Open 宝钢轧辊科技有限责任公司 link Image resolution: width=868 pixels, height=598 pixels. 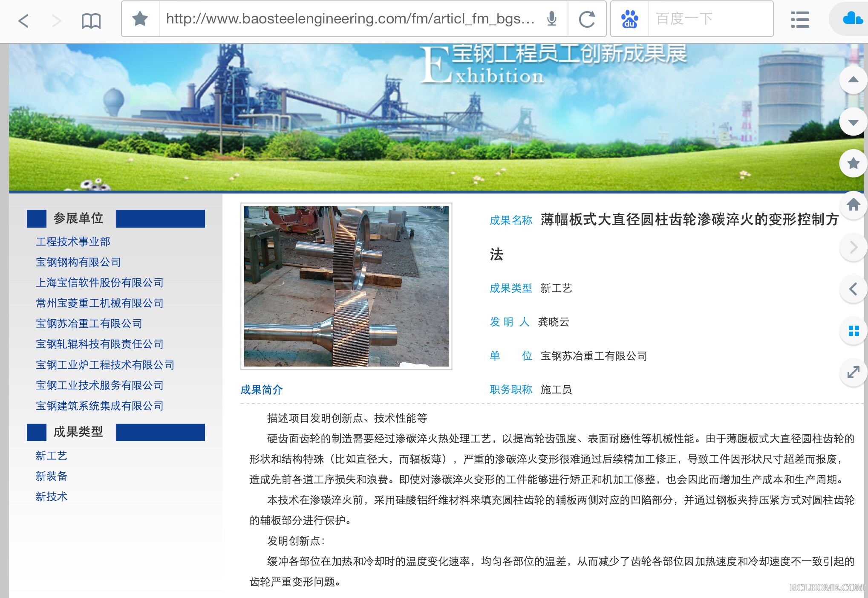[x=100, y=344]
